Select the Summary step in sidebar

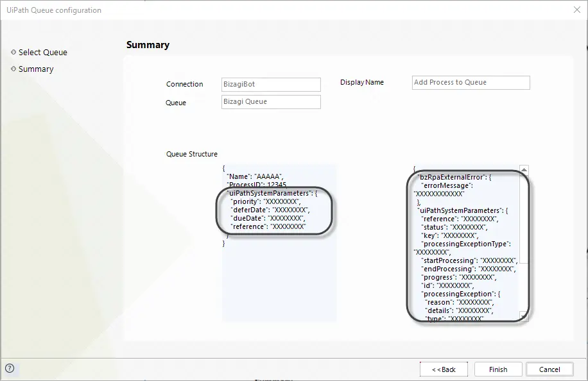point(36,69)
